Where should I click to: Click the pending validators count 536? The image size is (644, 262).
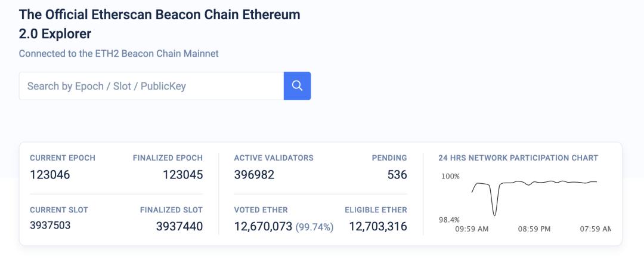pyautogui.click(x=397, y=175)
